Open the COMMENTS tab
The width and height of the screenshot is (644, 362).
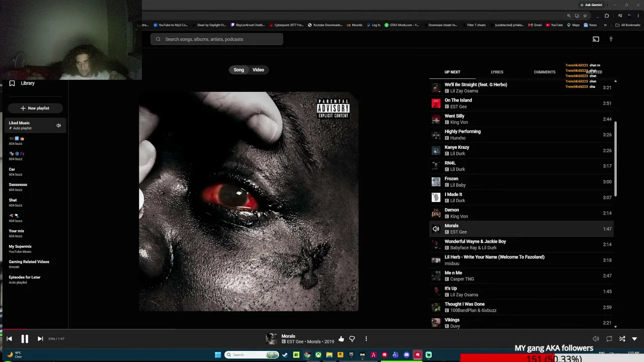(x=544, y=72)
